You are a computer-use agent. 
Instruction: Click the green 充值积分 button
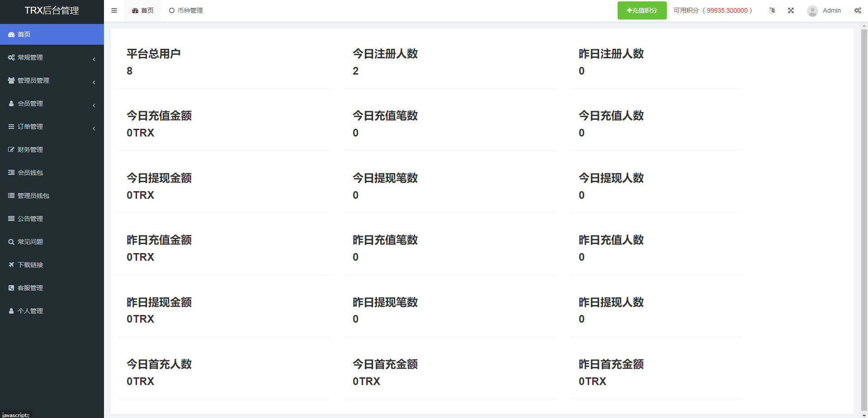[x=642, y=10]
